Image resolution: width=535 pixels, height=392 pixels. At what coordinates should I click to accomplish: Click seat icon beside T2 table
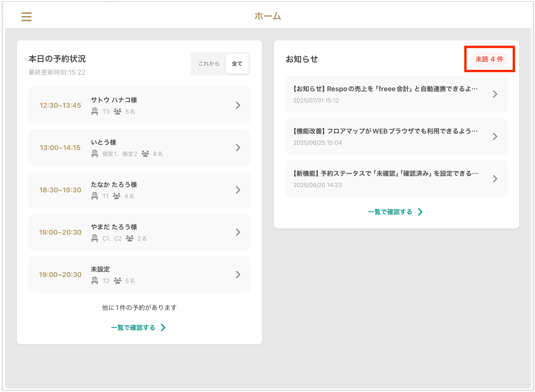click(95, 281)
